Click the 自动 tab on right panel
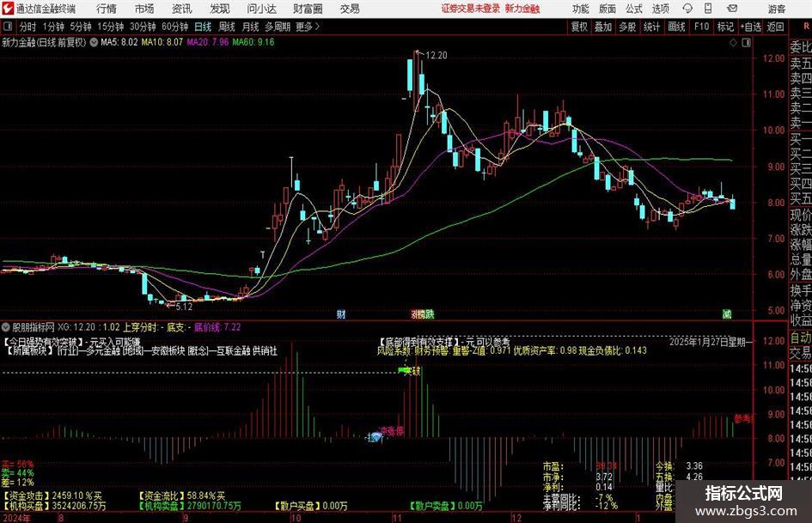Viewport: 812px width, 523px height. coord(801,338)
